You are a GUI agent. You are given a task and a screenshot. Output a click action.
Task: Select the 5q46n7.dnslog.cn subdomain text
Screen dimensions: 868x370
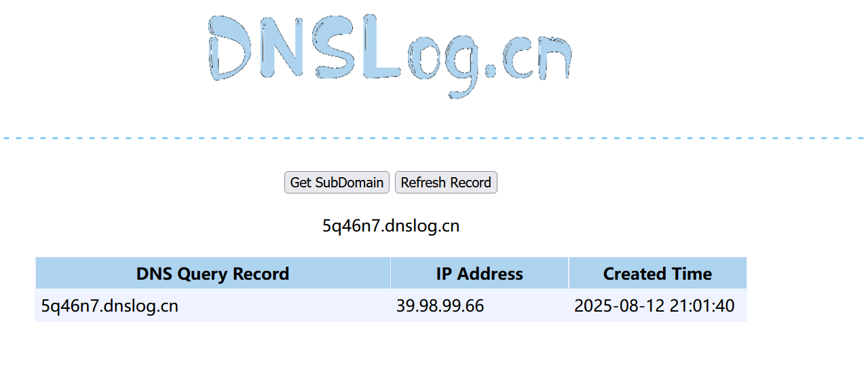pos(391,226)
